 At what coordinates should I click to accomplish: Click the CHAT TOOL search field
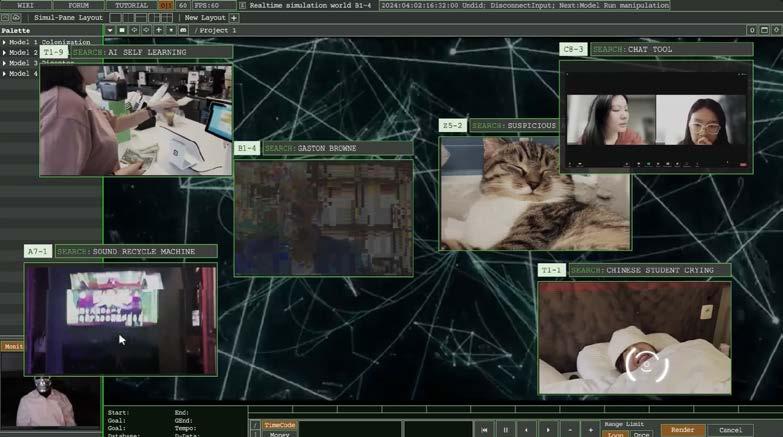click(x=672, y=49)
